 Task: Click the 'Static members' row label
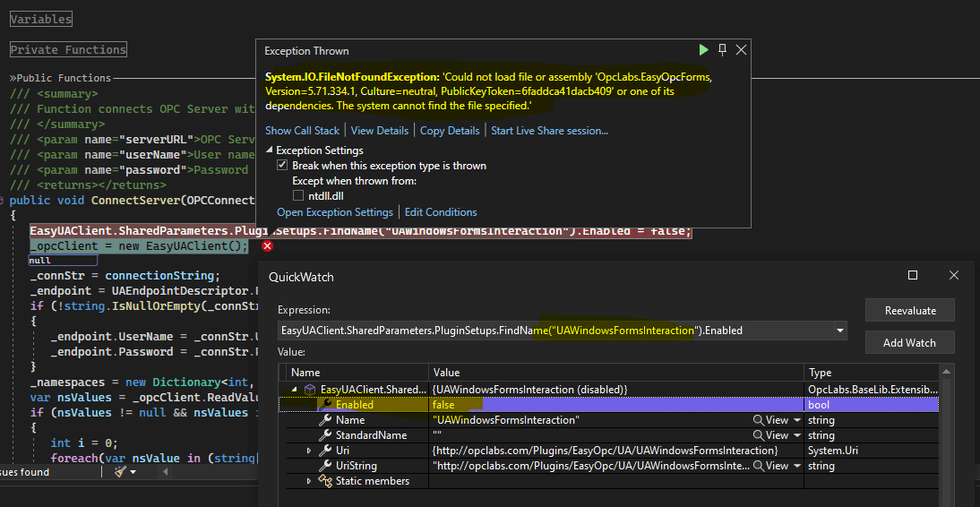point(373,481)
